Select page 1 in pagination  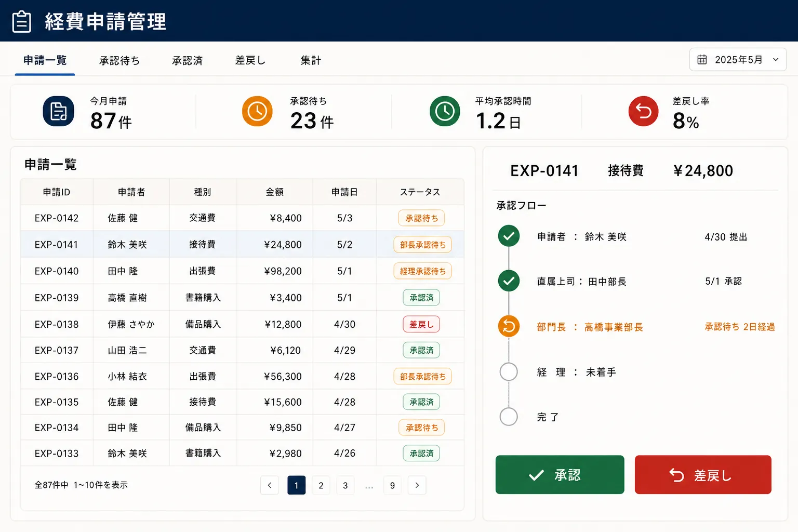point(296,485)
